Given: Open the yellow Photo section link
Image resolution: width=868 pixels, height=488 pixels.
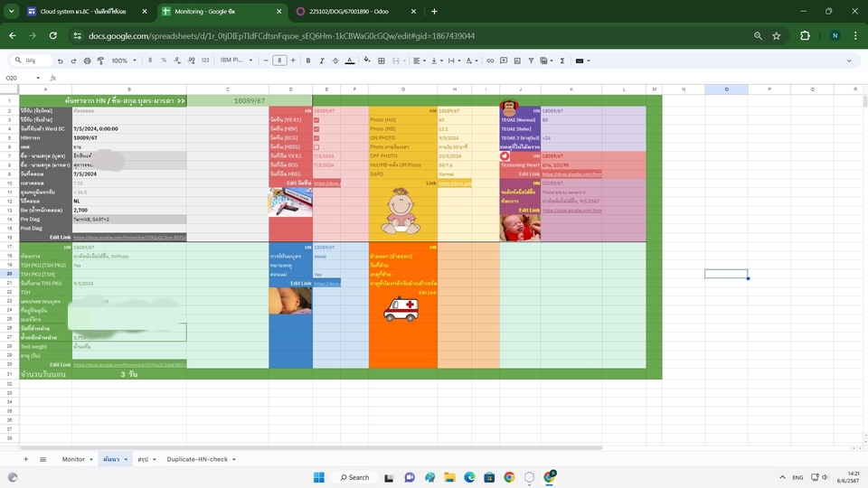Looking at the screenshot, I should coord(455,183).
